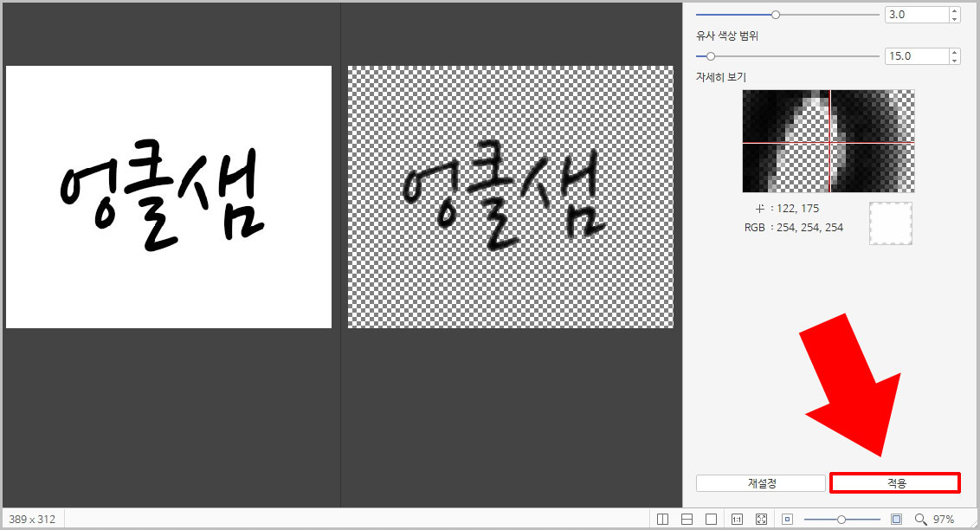Click the zoom-in icon right of the zoom slider
Screen dimensions: 980x530
pyautogui.click(x=896, y=519)
